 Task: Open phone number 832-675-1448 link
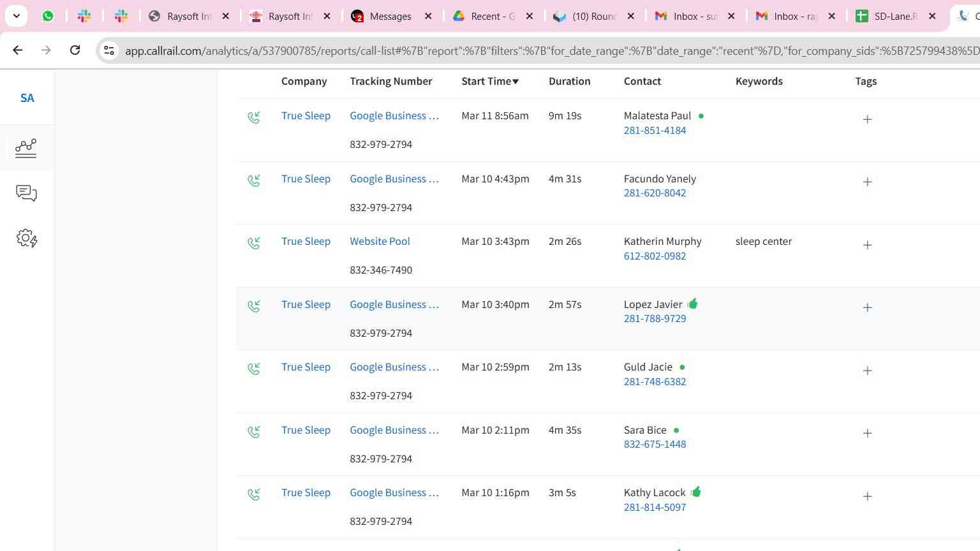click(x=655, y=444)
